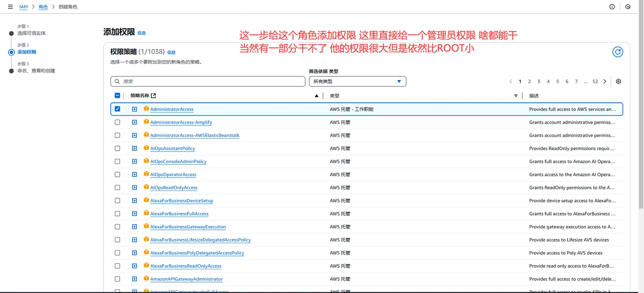Image resolution: width=644 pixels, height=293 pixels.
Task: Click the policy search input field
Action: pyautogui.click(x=208, y=82)
